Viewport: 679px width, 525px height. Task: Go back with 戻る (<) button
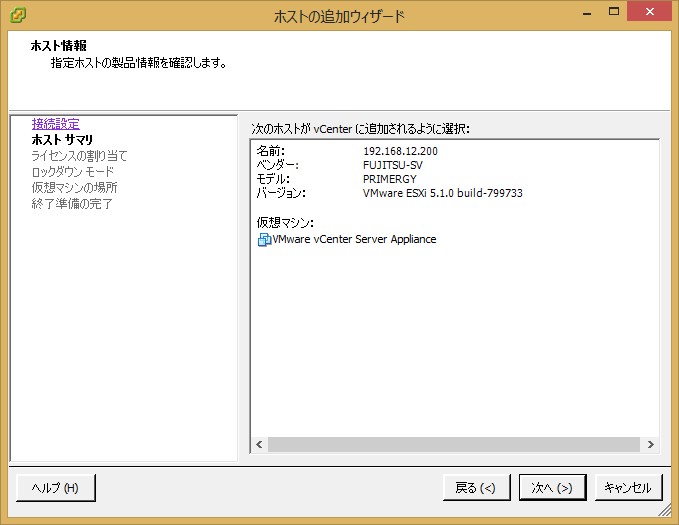point(476,488)
